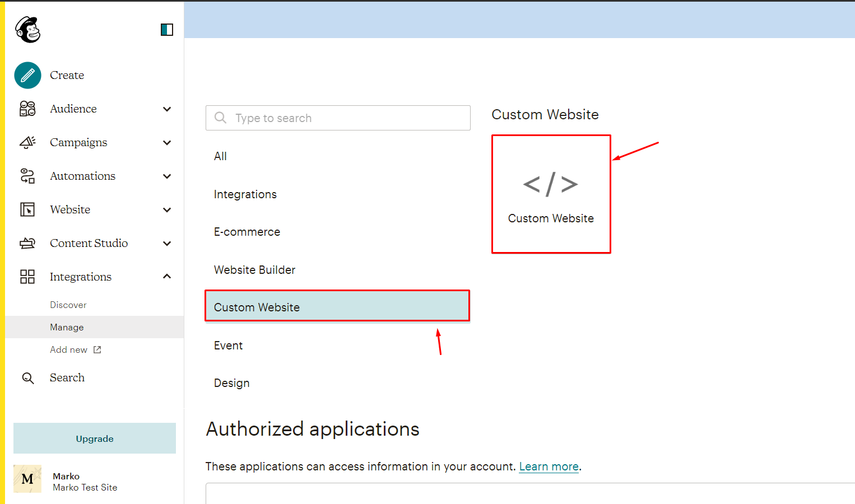Viewport: 855px width, 504px height.
Task: Select the Event category filter
Action: 228,346
